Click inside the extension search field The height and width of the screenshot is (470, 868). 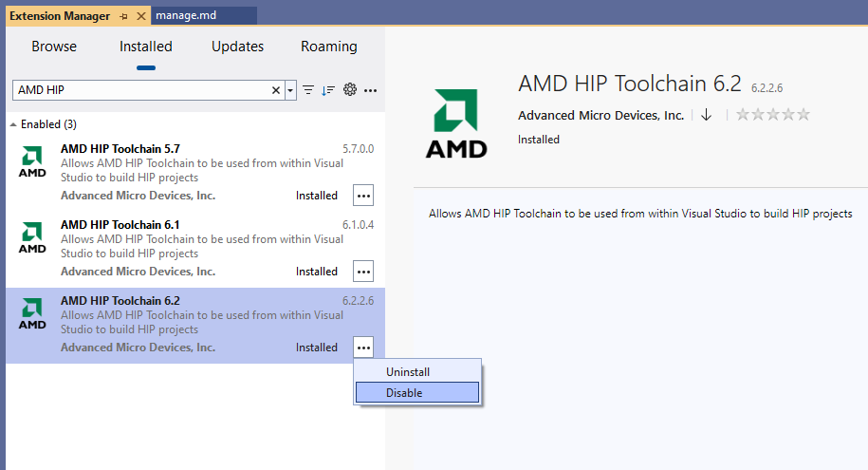(142, 90)
